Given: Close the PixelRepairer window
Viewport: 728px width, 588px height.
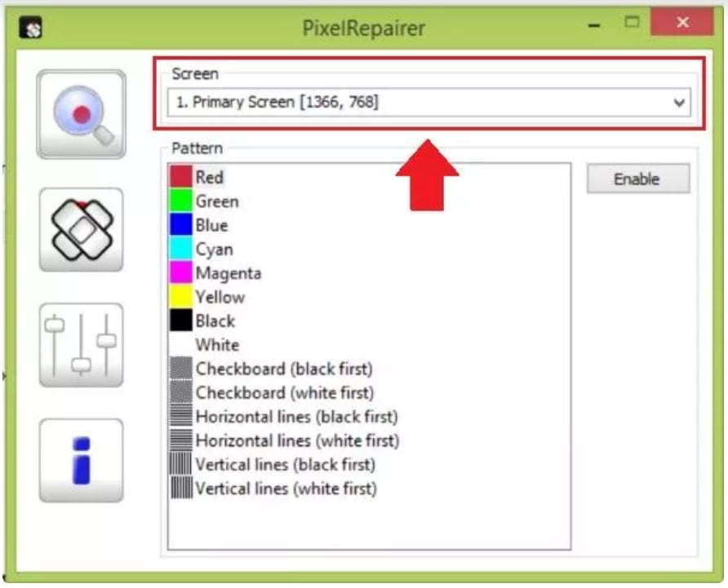Looking at the screenshot, I should (682, 22).
